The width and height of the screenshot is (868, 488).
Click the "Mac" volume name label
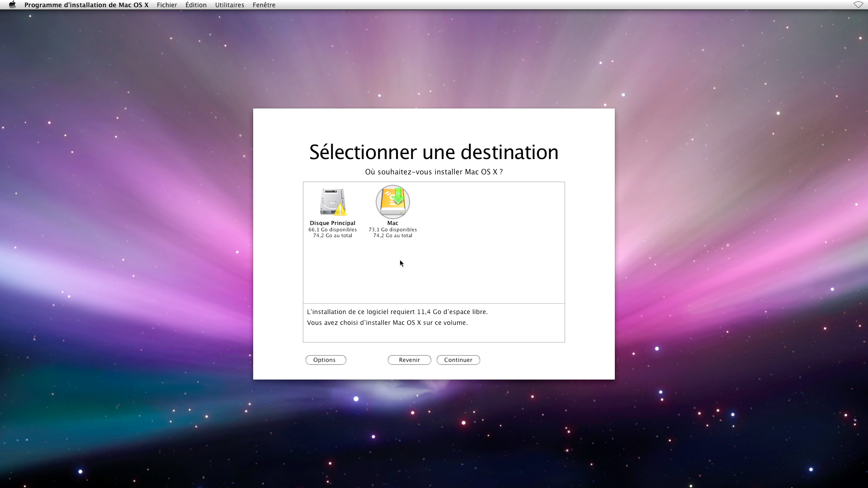(x=393, y=223)
